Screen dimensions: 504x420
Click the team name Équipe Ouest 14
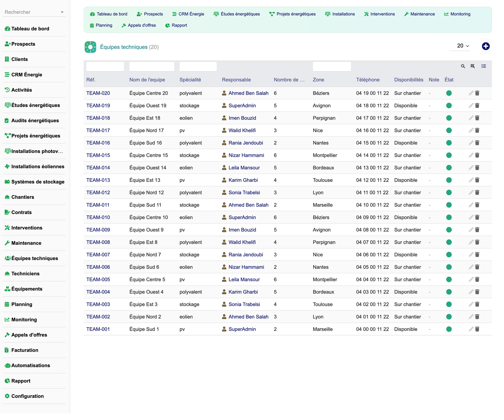(148, 168)
